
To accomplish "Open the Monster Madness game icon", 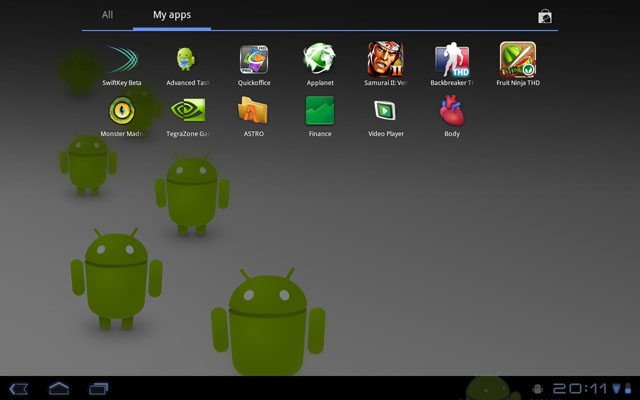I will point(122,110).
